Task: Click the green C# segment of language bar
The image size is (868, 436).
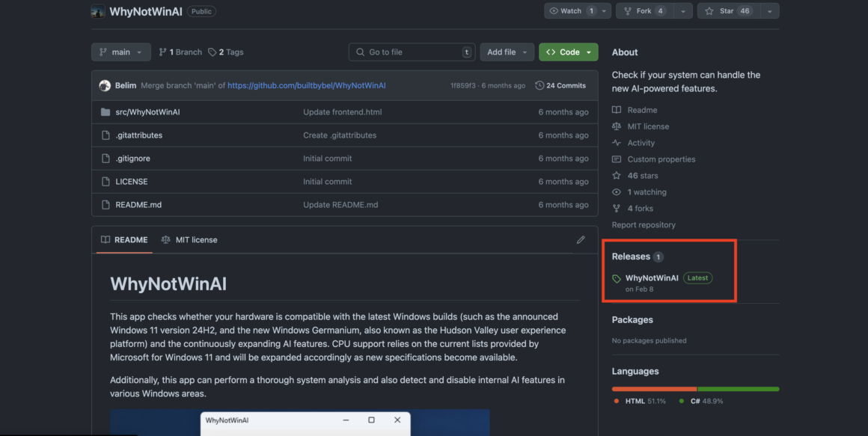Action: [739, 389]
